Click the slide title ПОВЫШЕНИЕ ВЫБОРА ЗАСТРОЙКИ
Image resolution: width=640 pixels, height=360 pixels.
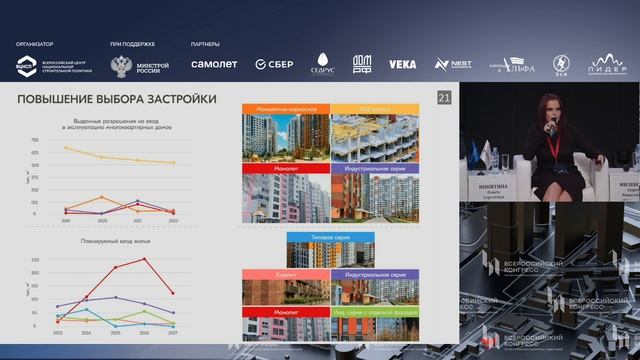click(x=117, y=99)
